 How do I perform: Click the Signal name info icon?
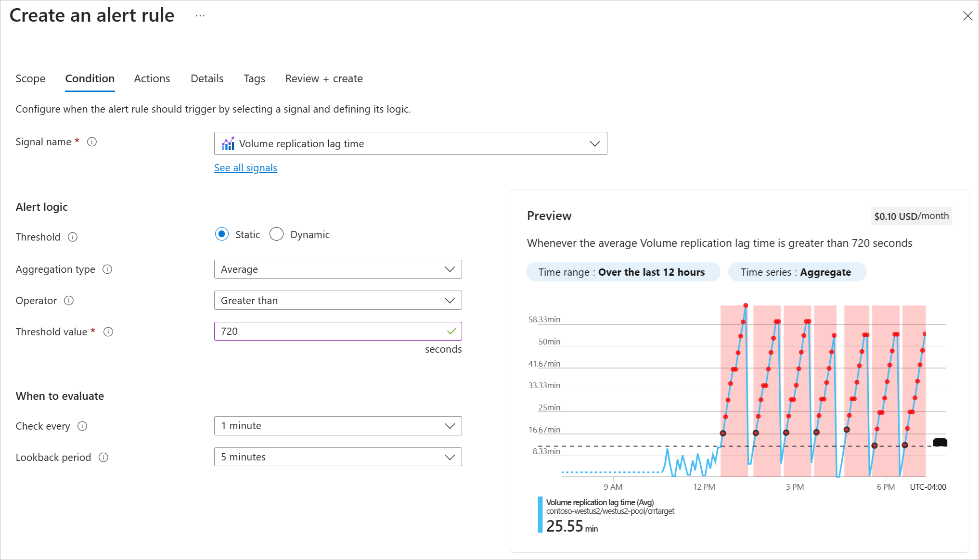(92, 142)
